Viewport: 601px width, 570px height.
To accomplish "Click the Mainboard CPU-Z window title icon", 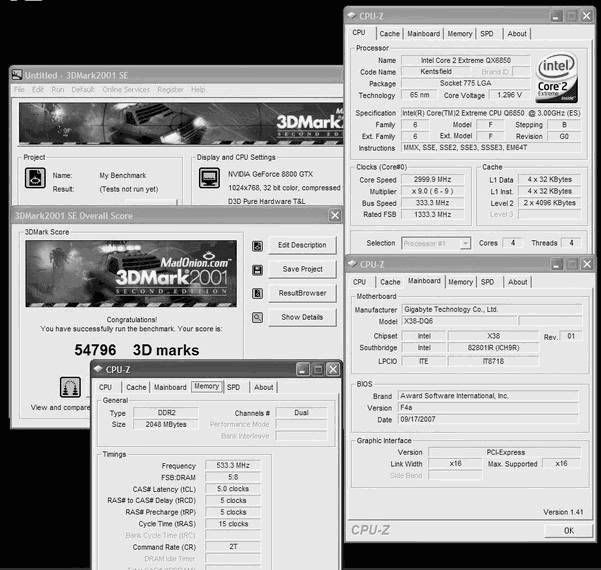I will pos(352,264).
